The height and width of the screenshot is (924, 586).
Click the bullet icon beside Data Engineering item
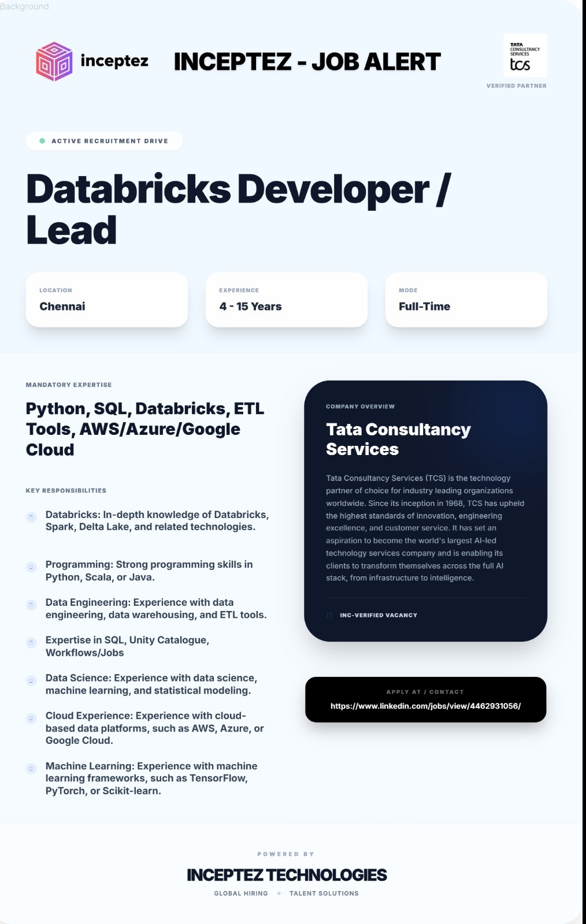point(32,605)
